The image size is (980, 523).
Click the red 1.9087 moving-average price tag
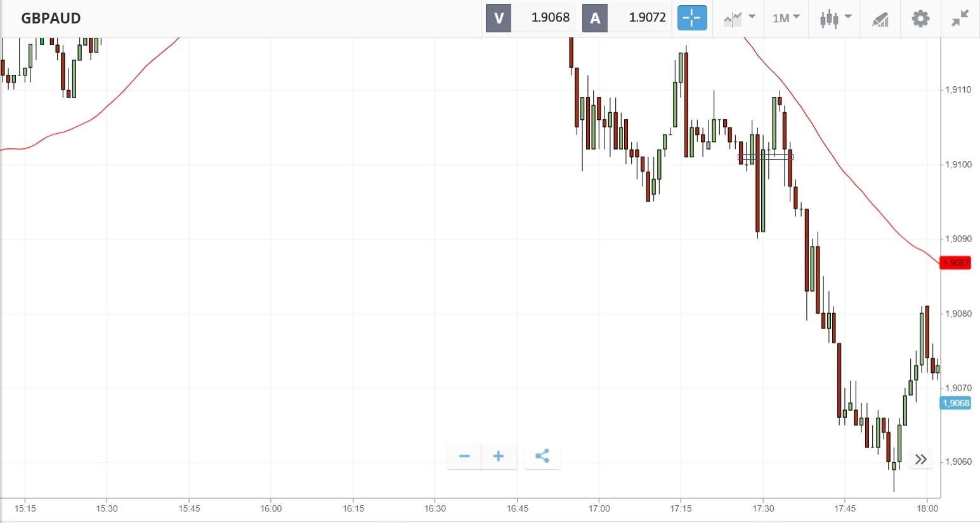955,263
